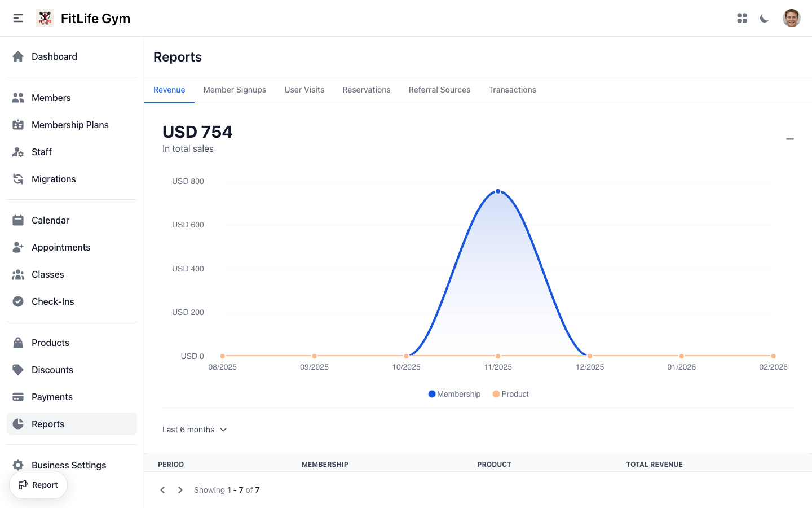
Task: Click the Discounts sidebar icon
Action: tap(17, 370)
